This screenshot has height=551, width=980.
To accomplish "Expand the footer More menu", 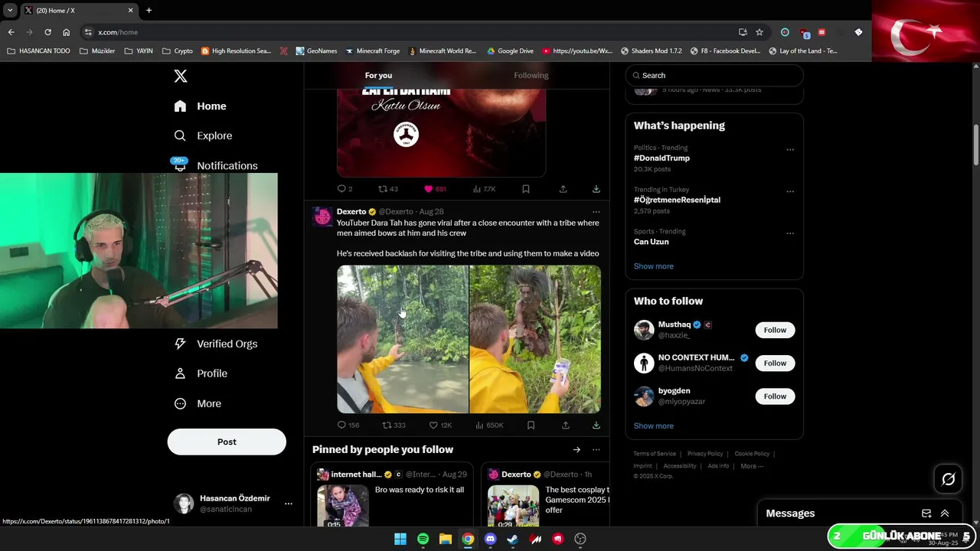I will coord(752,466).
